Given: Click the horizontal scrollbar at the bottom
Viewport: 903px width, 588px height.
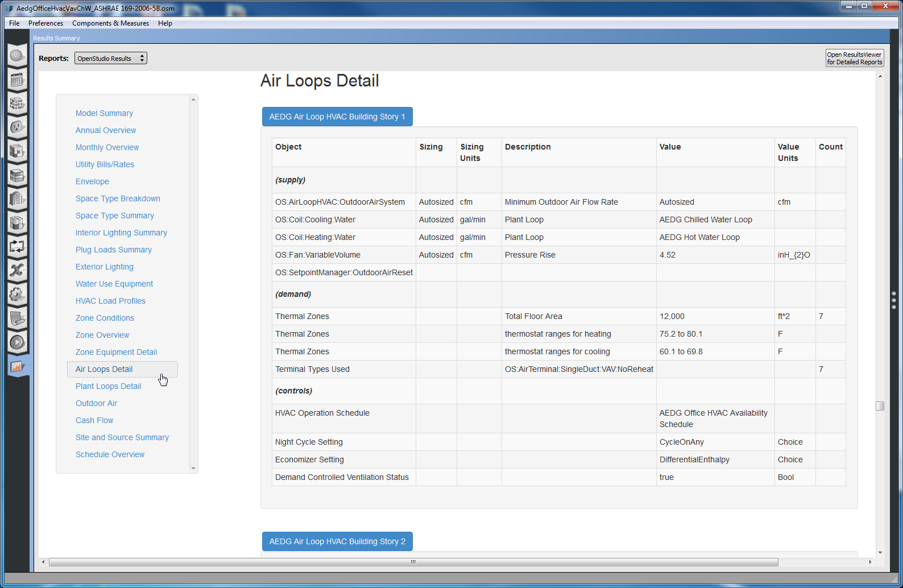Looking at the screenshot, I should tap(413, 562).
